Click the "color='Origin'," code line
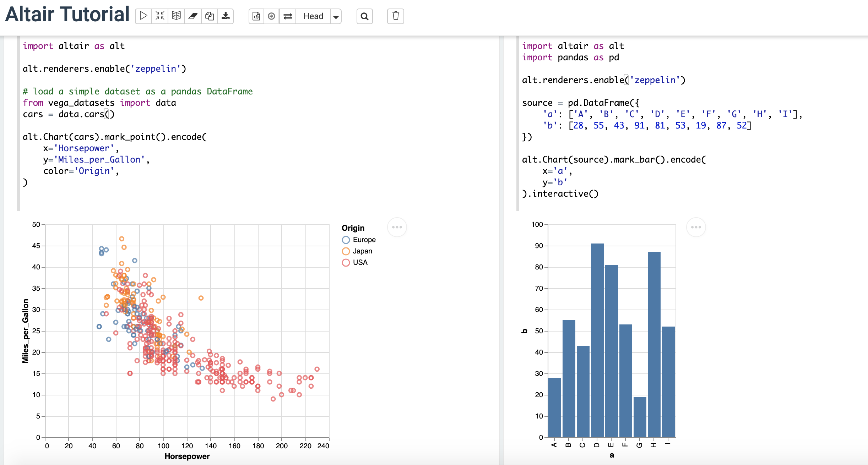Screen dimensions: 868x465 pos(81,171)
